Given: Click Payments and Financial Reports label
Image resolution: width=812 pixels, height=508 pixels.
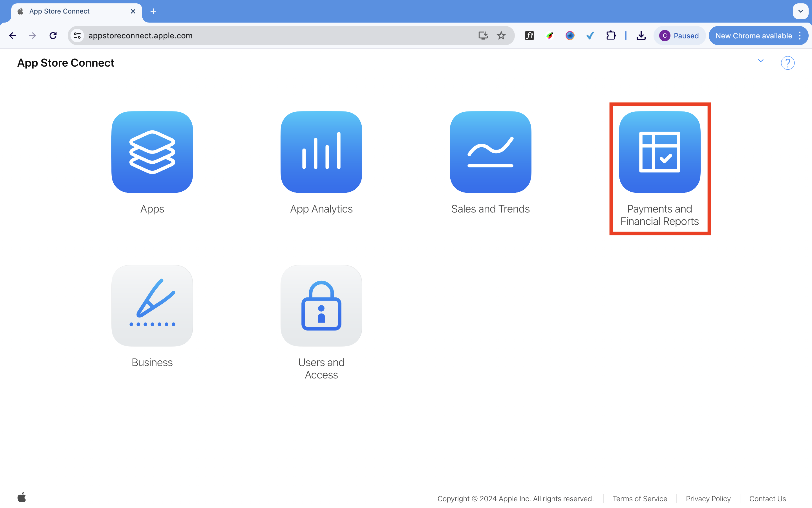Looking at the screenshot, I should click(x=659, y=215).
